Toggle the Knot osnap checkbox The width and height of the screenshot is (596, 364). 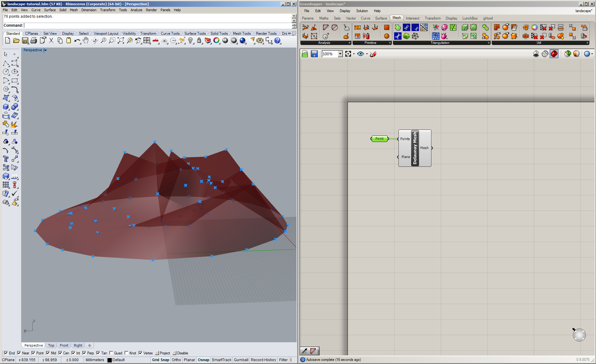[126, 353]
